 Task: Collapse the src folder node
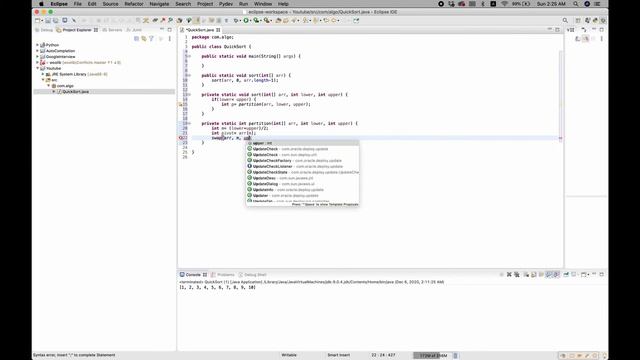click(43, 80)
